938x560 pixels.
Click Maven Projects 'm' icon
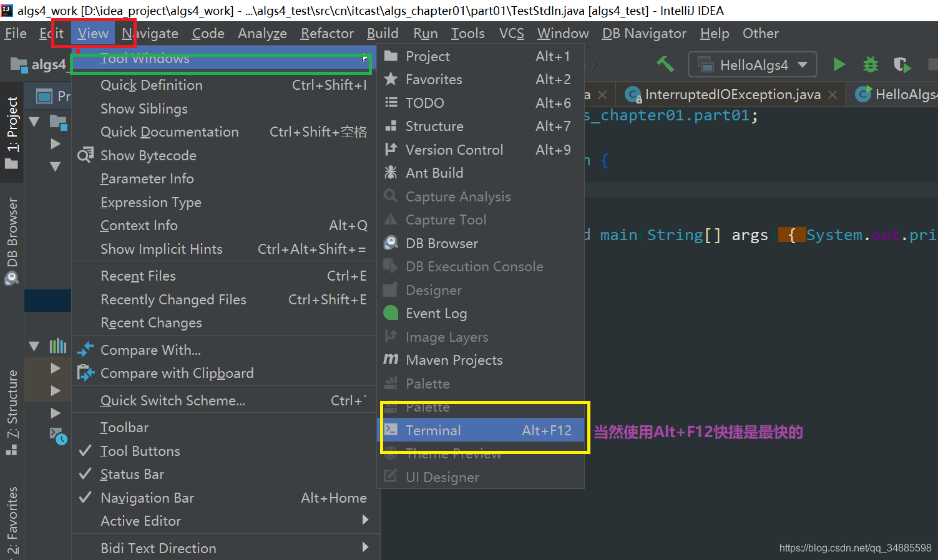click(x=391, y=359)
